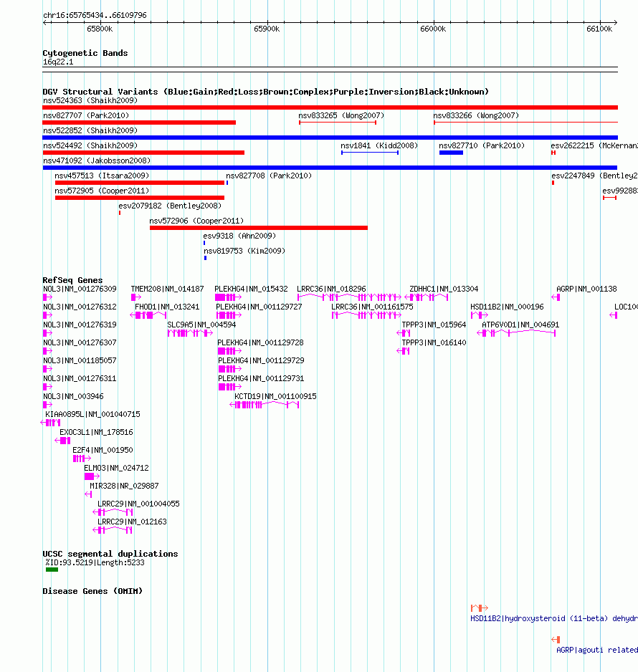Select the EXOC3L1|NM_178516 gene glyph
The image size is (638, 672).
click(x=62, y=441)
